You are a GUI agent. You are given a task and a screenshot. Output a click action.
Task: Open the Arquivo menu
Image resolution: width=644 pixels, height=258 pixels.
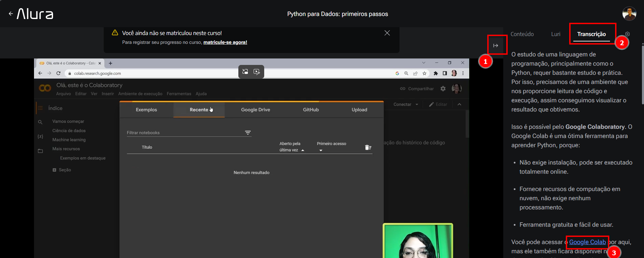(x=64, y=94)
